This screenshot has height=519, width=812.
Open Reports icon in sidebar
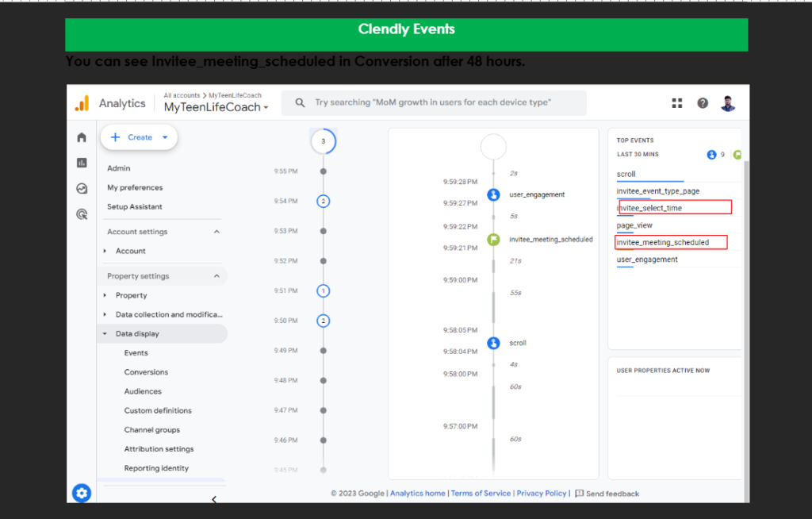pyautogui.click(x=82, y=163)
